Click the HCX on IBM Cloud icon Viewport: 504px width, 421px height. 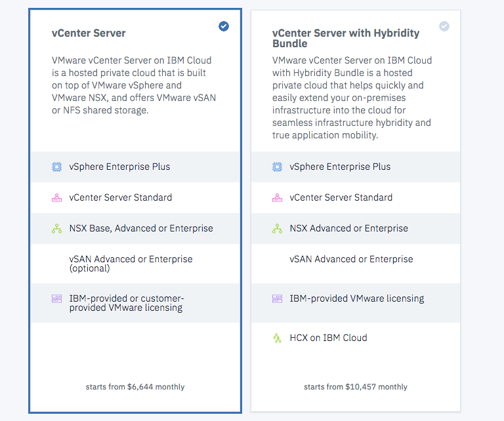(277, 338)
